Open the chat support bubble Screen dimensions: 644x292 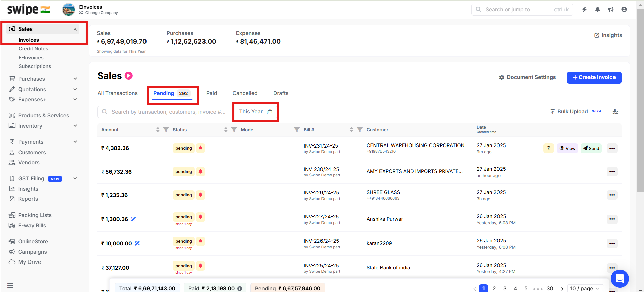[x=620, y=278]
